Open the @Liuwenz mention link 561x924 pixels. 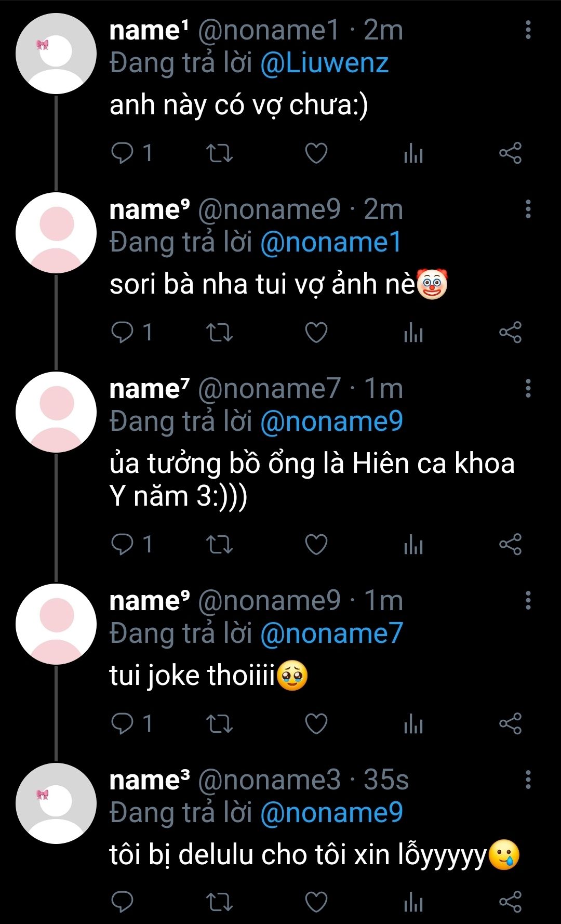[324, 63]
